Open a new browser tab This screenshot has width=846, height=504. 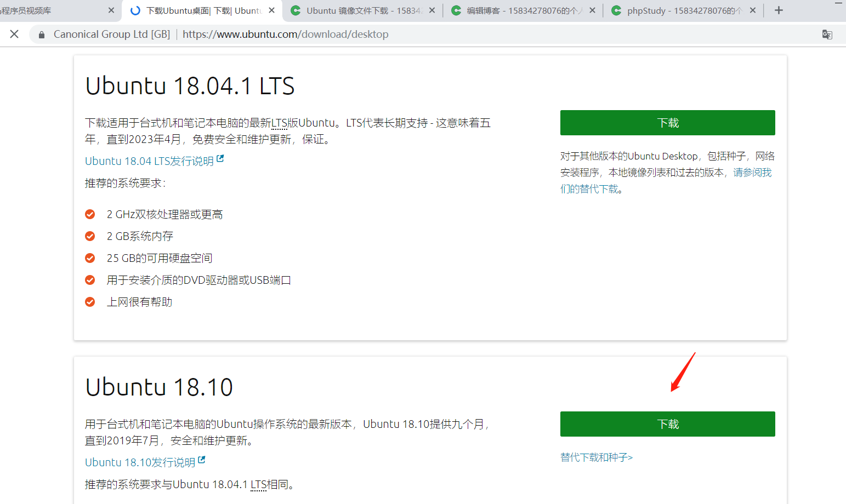(779, 10)
